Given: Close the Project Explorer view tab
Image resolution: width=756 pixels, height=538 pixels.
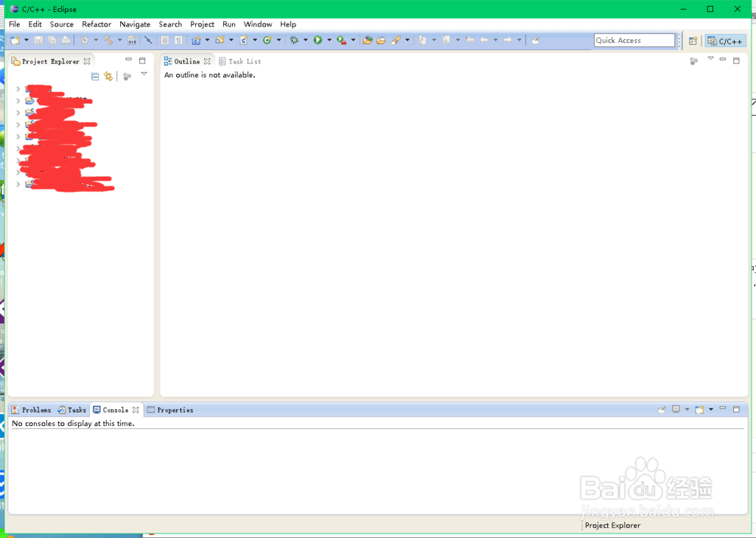Looking at the screenshot, I should point(87,61).
